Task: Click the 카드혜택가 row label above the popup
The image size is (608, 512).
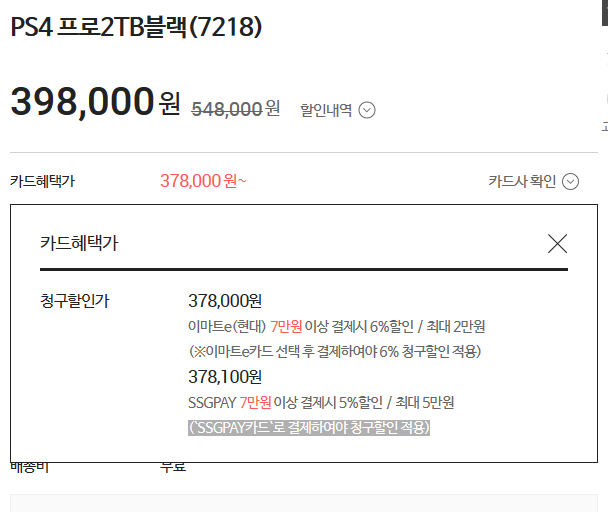Action: [42, 181]
